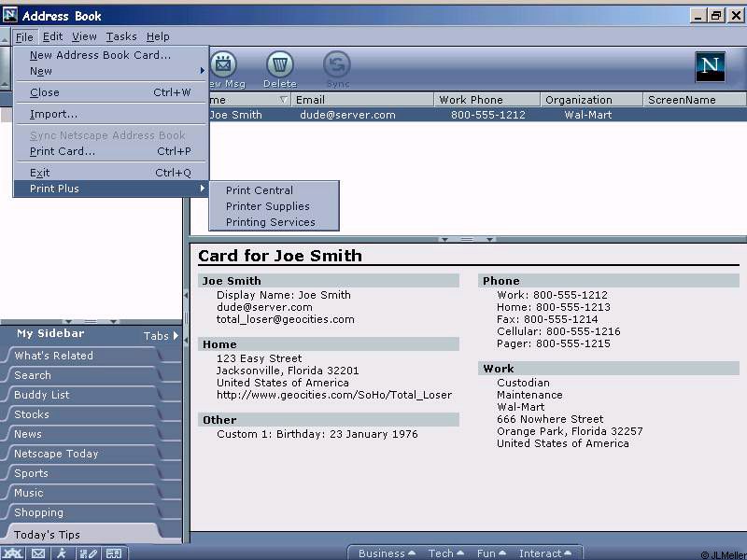Select Printer Supplies in submenu
This screenshot has height=560, width=747.
point(274,206)
